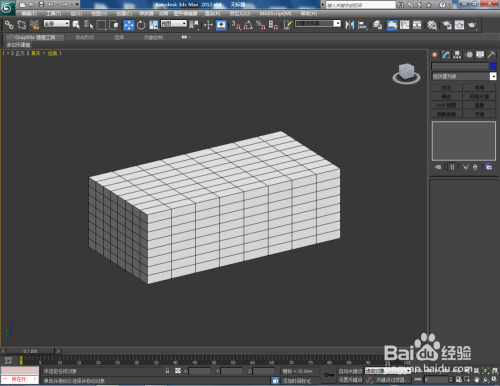Click the Select and Link chain icon

pos(9,25)
